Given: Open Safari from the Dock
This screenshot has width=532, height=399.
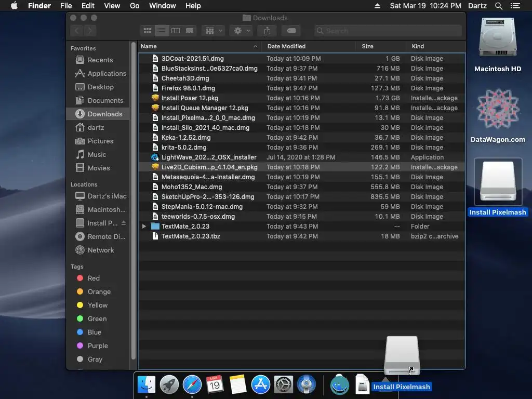Looking at the screenshot, I should tap(192, 385).
